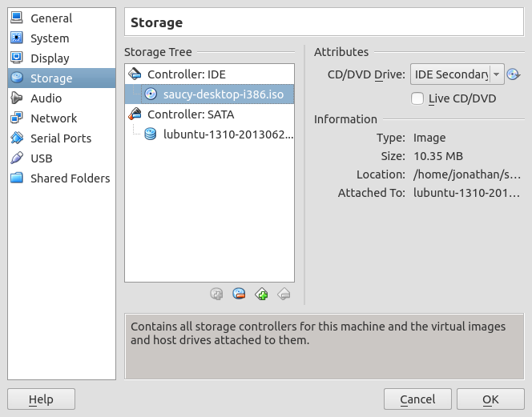The image size is (532, 417).
Task: Click the SATA controller icon in the tree
Action: coord(135,114)
